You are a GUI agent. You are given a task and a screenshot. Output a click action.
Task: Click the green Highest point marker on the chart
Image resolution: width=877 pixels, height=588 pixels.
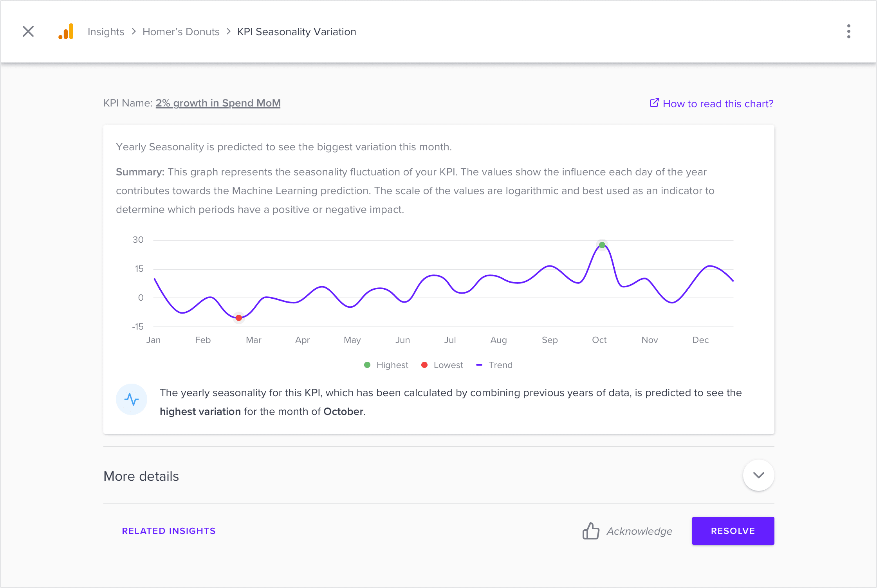[x=602, y=245]
